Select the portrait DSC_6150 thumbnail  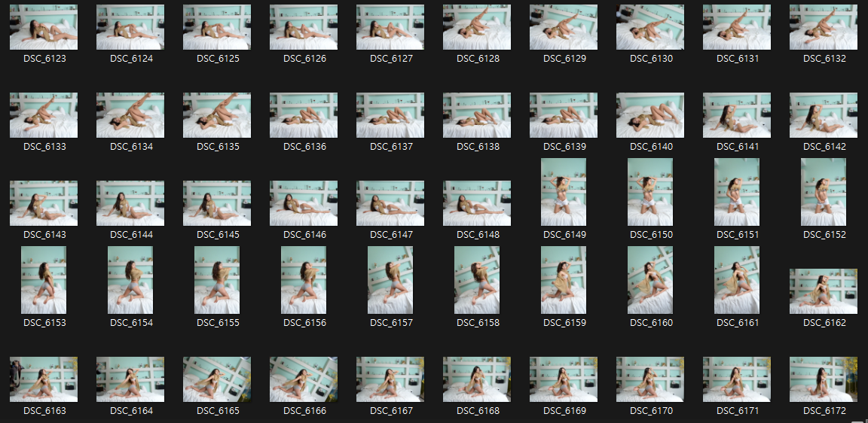pos(650,192)
